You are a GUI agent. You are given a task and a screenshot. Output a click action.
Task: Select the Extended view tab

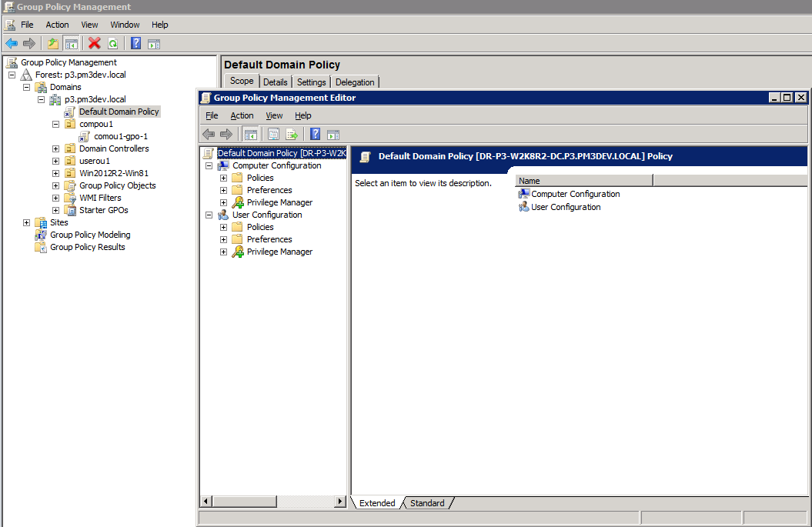[x=377, y=503]
